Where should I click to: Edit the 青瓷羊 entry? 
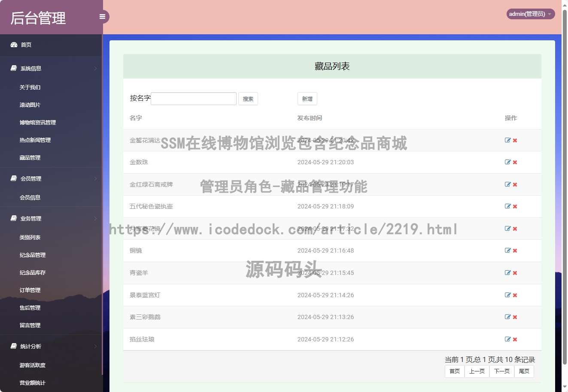(x=508, y=273)
